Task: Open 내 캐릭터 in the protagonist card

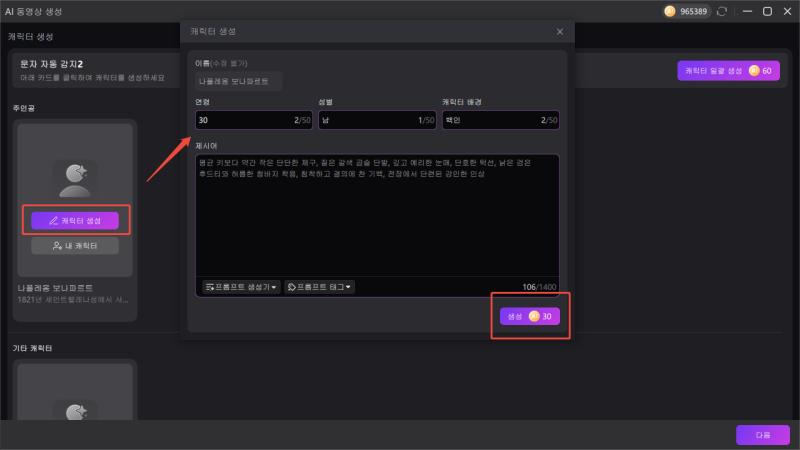Action: [75, 245]
